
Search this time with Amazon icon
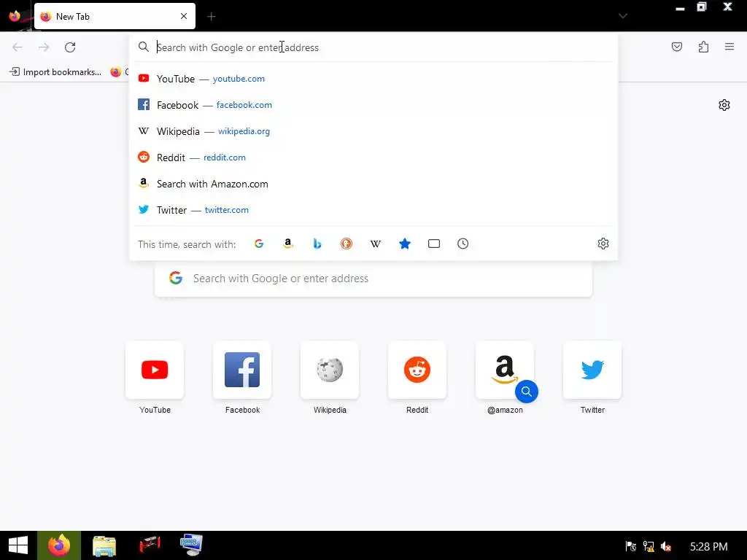(287, 244)
